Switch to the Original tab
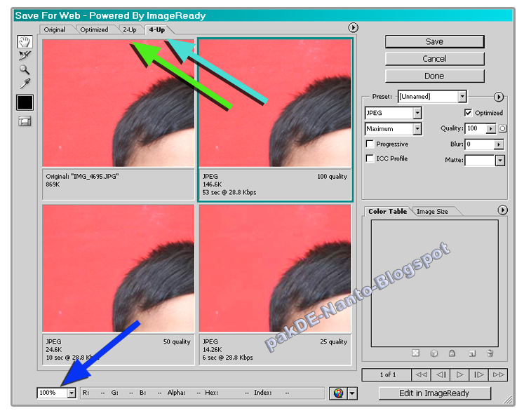Viewport: 524px width, 420px height. click(55, 29)
